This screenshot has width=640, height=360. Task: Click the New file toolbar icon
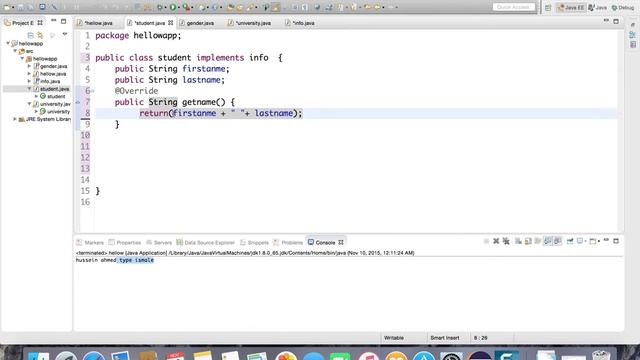click(x=7, y=7)
